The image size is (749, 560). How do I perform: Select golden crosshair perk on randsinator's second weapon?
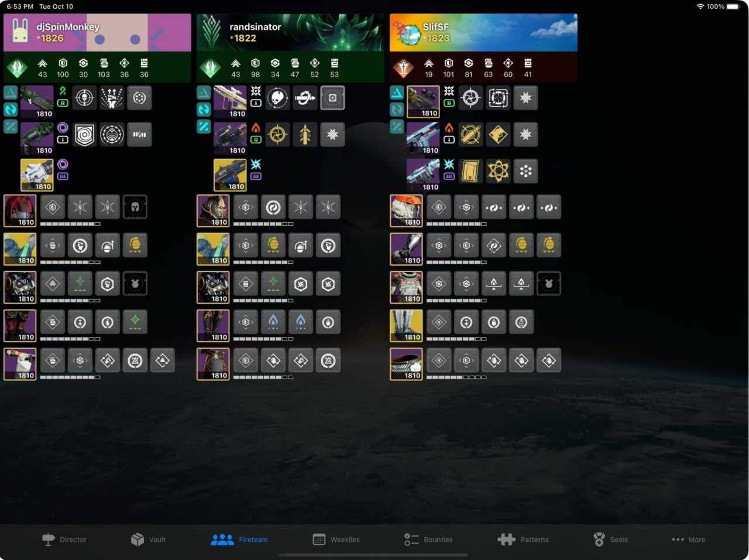pyautogui.click(x=277, y=135)
